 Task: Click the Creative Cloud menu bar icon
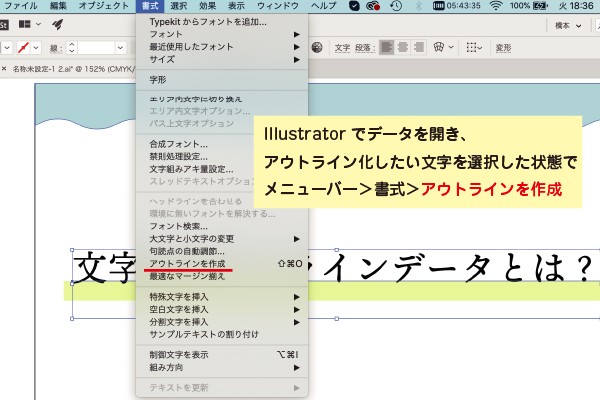click(x=373, y=6)
